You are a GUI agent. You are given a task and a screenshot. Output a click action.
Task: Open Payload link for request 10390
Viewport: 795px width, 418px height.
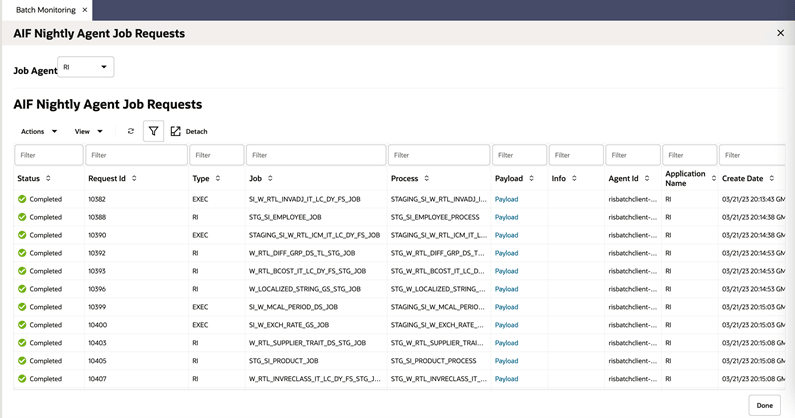tap(507, 235)
